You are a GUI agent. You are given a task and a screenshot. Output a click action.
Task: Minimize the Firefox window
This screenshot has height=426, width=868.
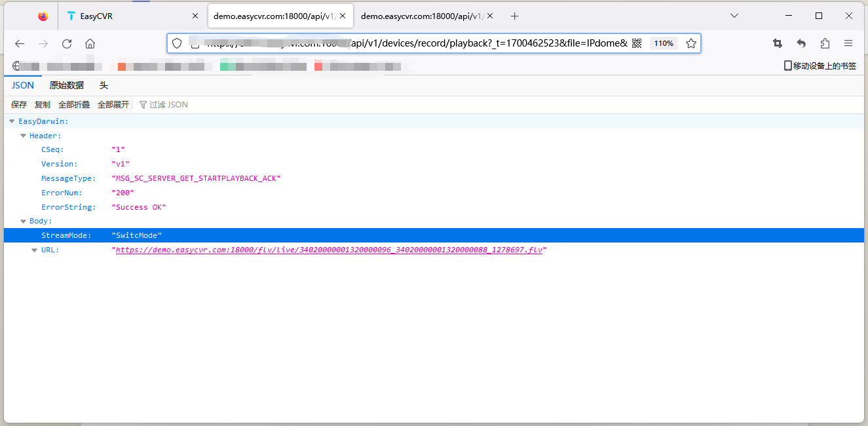(789, 16)
